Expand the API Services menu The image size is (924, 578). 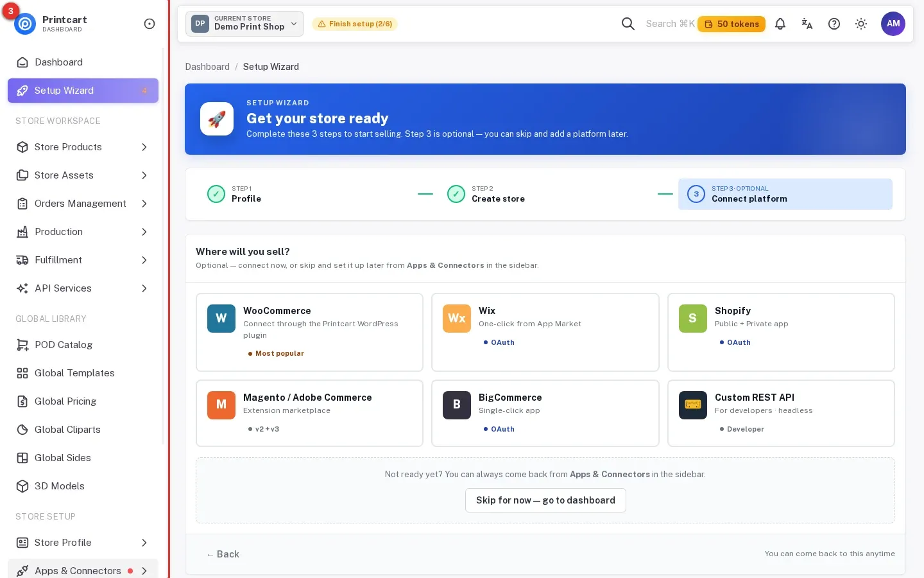tap(83, 288)
